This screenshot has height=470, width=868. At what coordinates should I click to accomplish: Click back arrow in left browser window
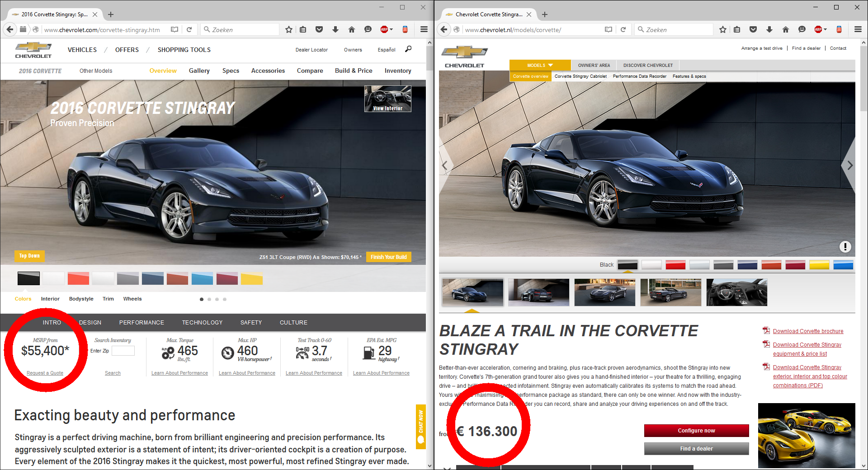(x=10, y=29)
